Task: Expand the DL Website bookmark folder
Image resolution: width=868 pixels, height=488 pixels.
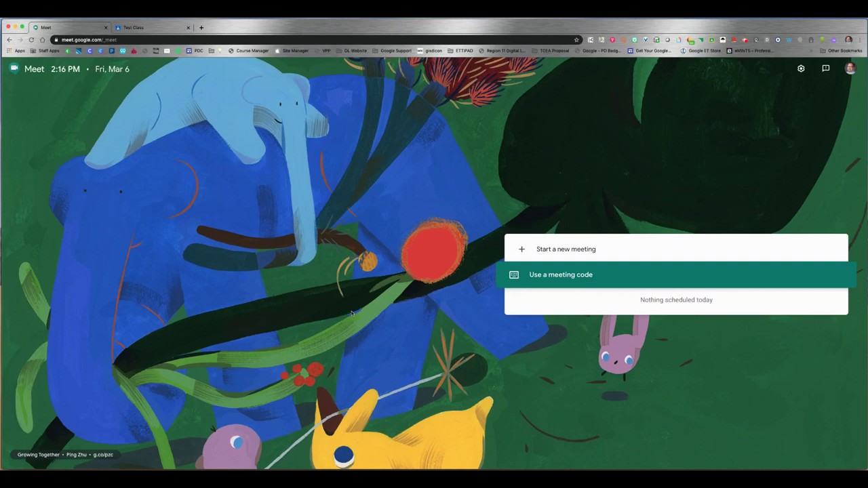Action: 351,51
